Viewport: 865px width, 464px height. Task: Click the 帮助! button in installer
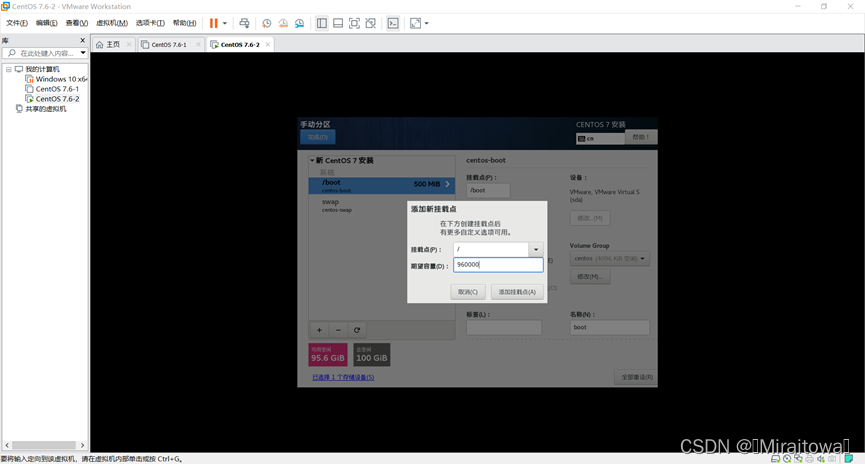(x=640, y=137)
